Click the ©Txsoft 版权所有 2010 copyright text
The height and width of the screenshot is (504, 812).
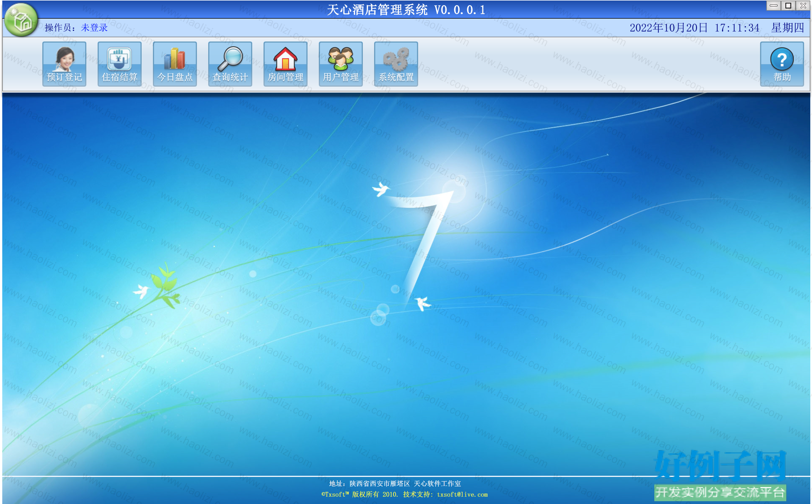pyautogui.click(x=359, y=494)
